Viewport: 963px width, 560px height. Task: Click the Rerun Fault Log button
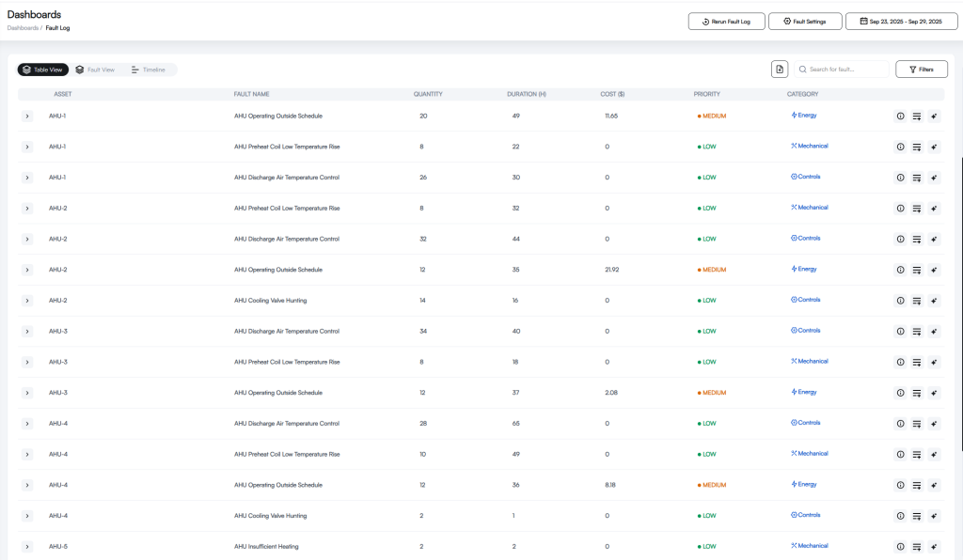click(x=727, y=22)
